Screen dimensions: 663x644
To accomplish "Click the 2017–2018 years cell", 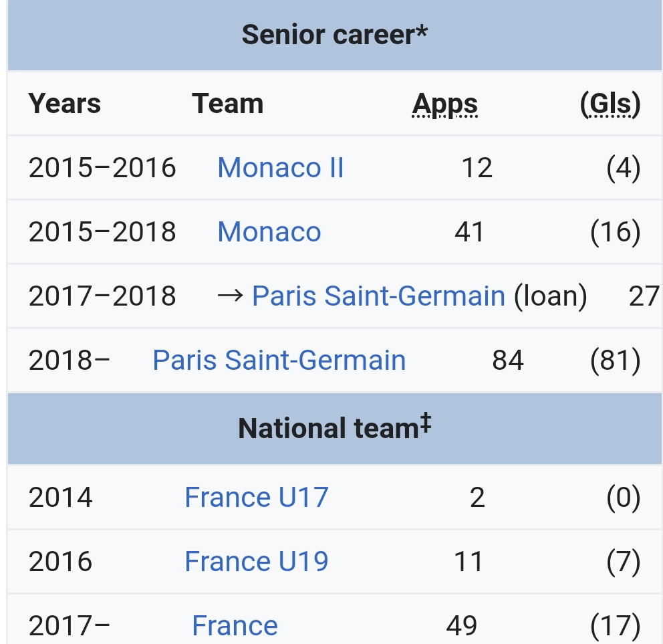I will click(x=102, y=296).
